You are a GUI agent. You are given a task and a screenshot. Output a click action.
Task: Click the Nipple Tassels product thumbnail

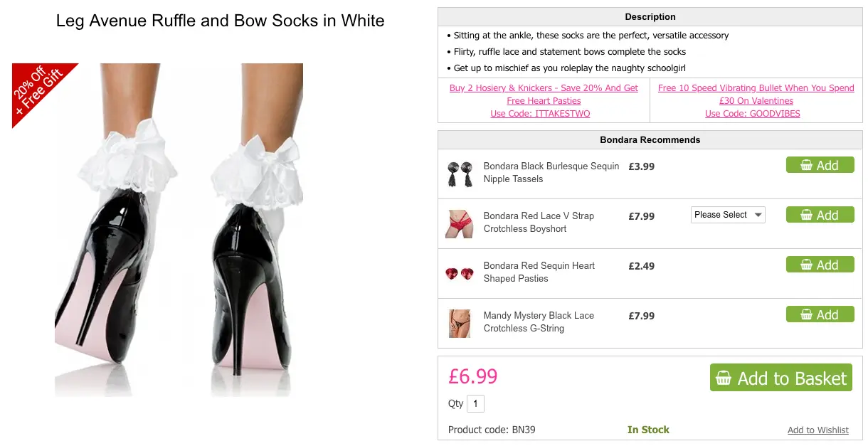click(x=460, y=174)
